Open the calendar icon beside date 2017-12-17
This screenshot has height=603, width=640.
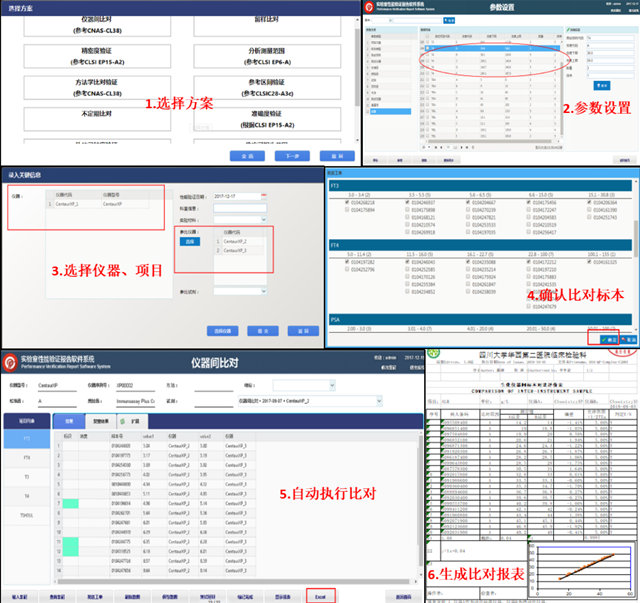(264, 196)
